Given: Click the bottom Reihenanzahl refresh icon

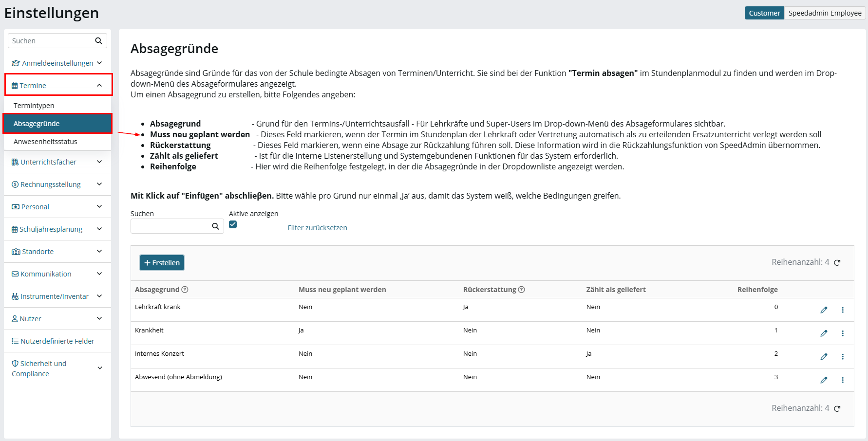Looking at the screenshot, I should coord(837,408).
